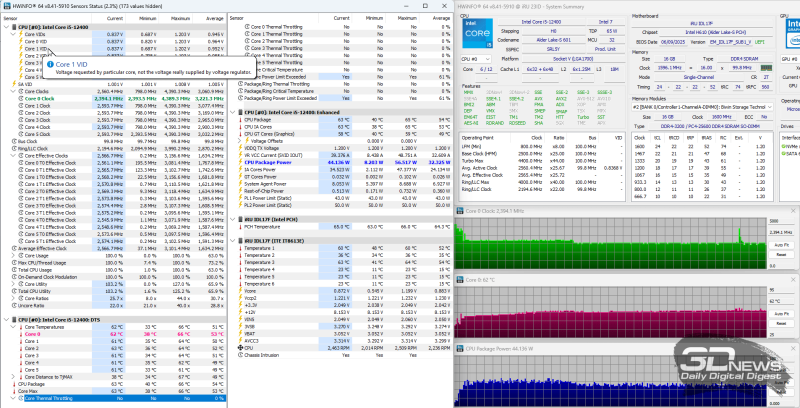The image size is (800, 408).
Task: Open the GPU #0 selector dropdown
Action: point(793,60)
